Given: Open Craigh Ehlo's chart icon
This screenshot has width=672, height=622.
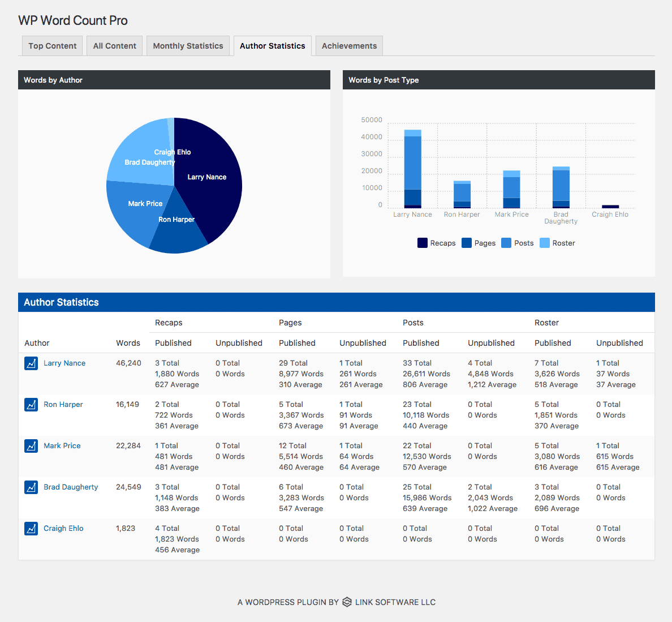Looking at the screenshot, I should (31, 529).
